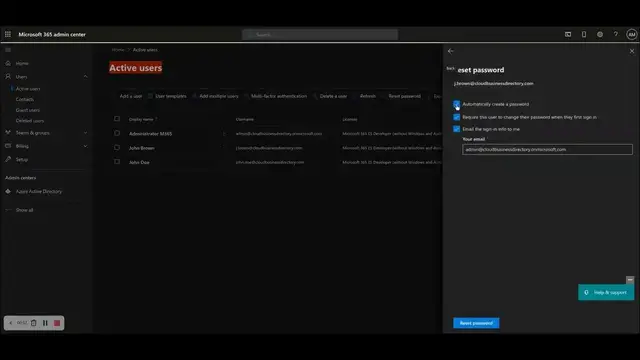Click the Your email input field
This screenshot has height=360, width=640.
pyautogui.click(x=547, y=149)
